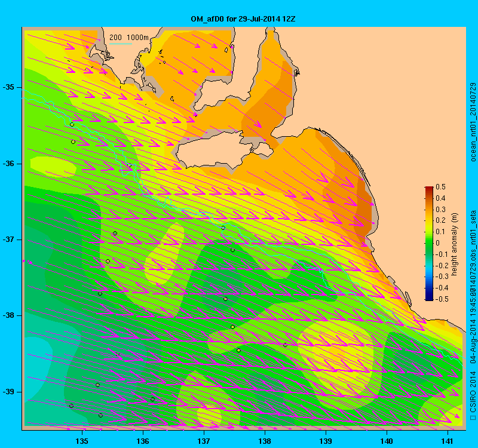Select the latitude label -38
Viewport: 478px width, 448px height.
click(8, 315)
